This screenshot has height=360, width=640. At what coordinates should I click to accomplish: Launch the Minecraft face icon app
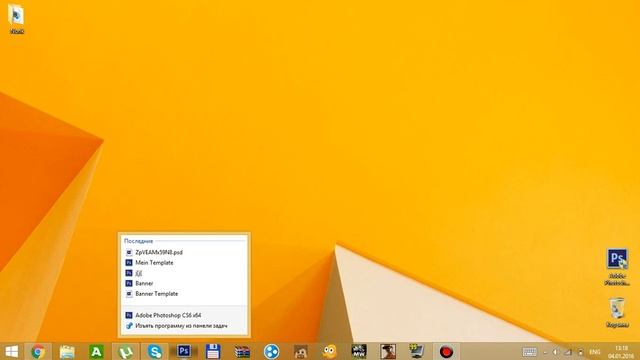click(x=301, y=351)
